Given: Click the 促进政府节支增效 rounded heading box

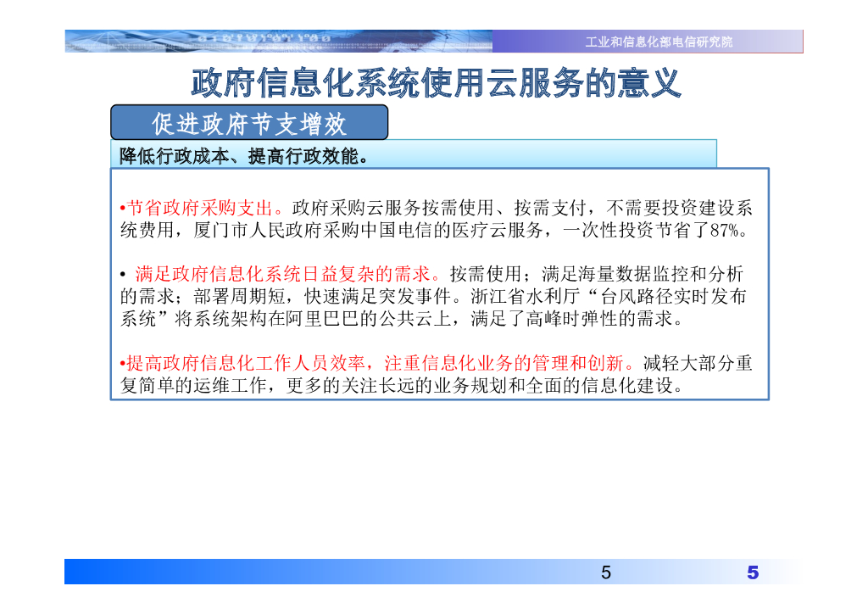Looking at the screenshot, I should click(x=249, y=122).
